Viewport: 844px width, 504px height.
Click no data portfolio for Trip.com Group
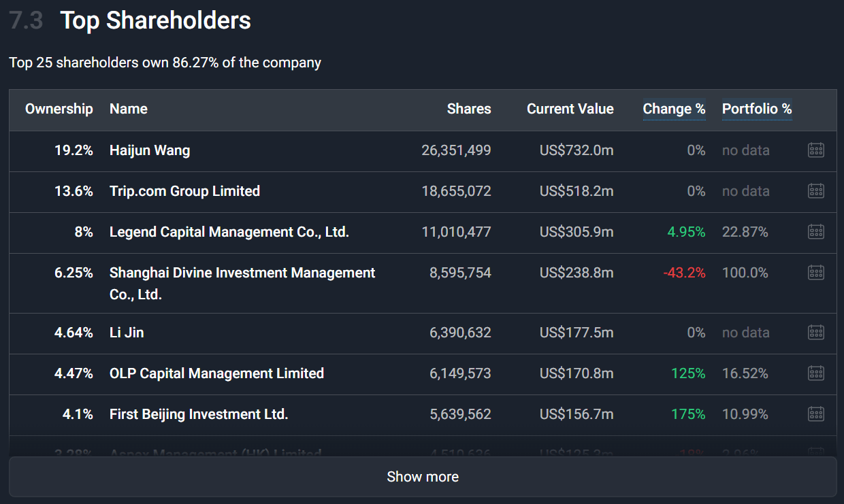(x=746, y=191)
